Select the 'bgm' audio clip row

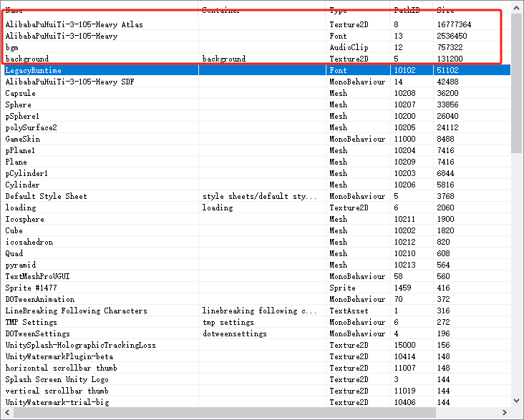[x=256, y=47]
